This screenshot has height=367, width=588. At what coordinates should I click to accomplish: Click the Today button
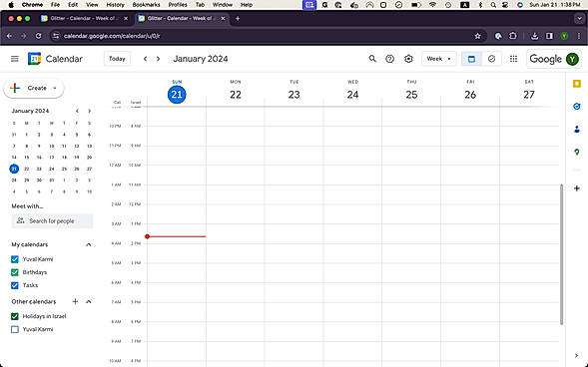117,59
